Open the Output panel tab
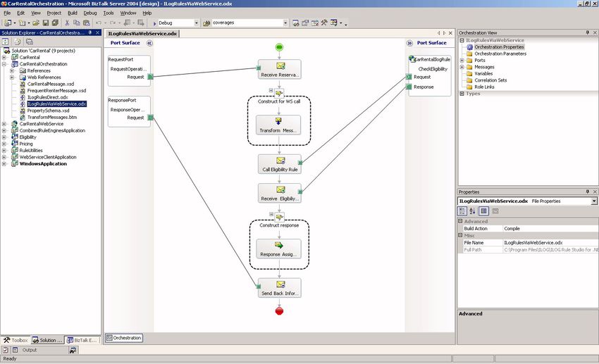 tap(30, 350)
